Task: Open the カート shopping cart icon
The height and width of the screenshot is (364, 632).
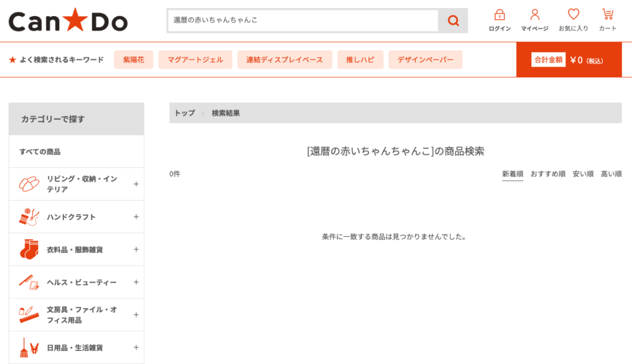Action: (607, 15)
